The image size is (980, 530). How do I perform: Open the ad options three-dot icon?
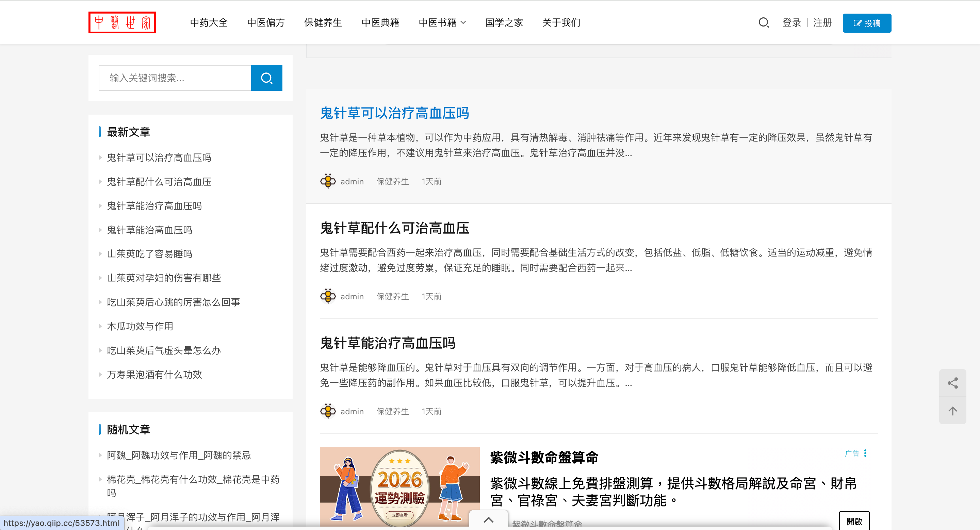click(x=865, y=453)
